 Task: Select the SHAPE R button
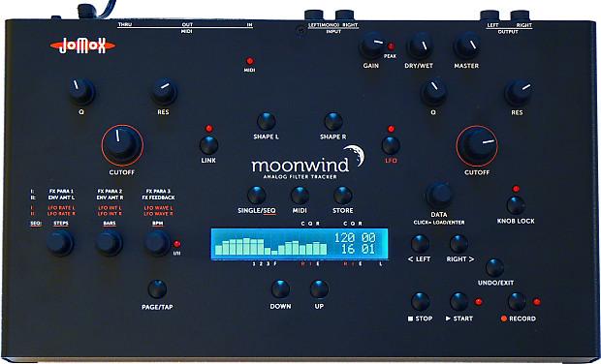point(333,122)
